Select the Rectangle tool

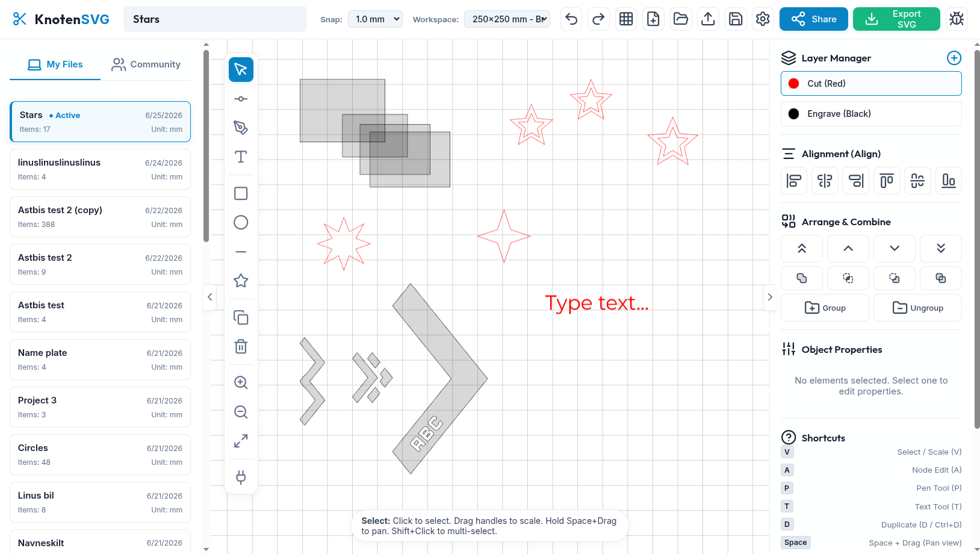(x=241, y=193)
